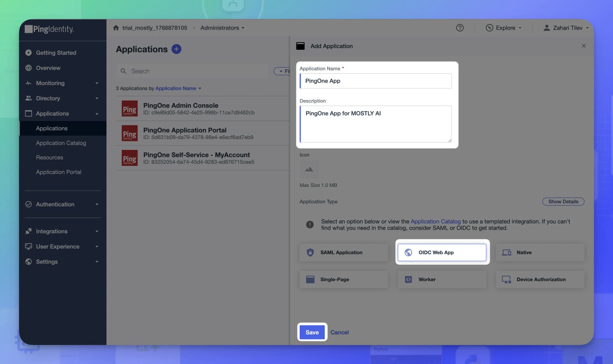Expand the Directory menu arrow

pos(97,98)
